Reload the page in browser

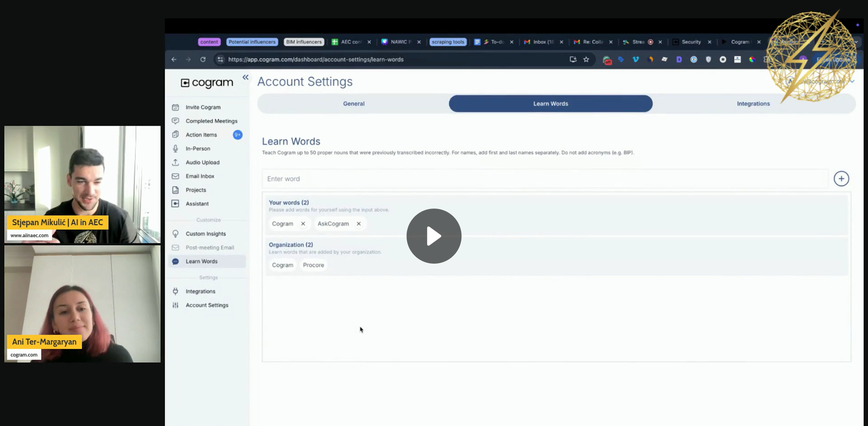pyautogui.click(x=203, y=60)
